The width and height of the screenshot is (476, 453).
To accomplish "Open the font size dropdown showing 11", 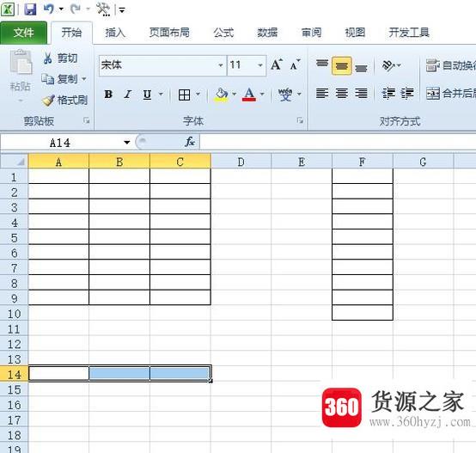I will click(x=259, y=65).
